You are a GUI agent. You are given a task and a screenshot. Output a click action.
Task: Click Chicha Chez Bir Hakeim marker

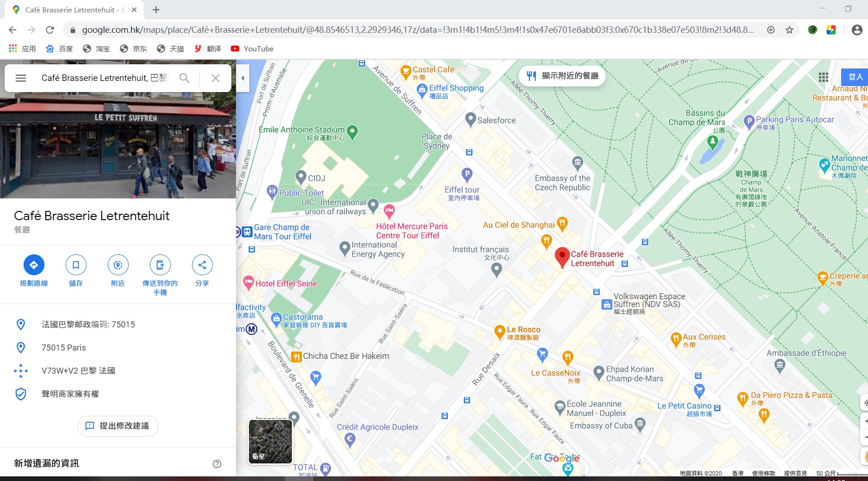coord(296,357)
